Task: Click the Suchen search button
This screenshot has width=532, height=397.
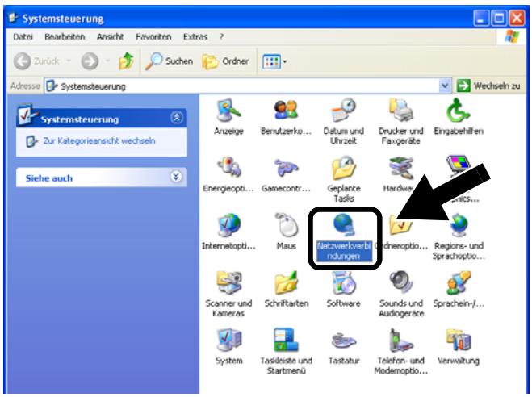Action: [169, 61]
